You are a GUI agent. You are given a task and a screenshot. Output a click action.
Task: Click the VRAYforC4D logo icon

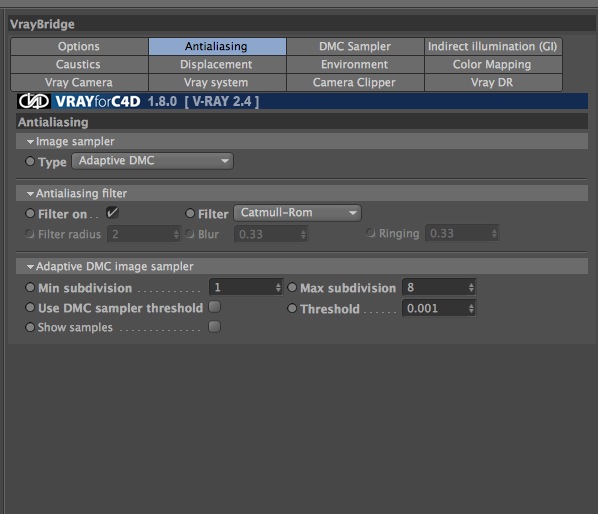34,101
